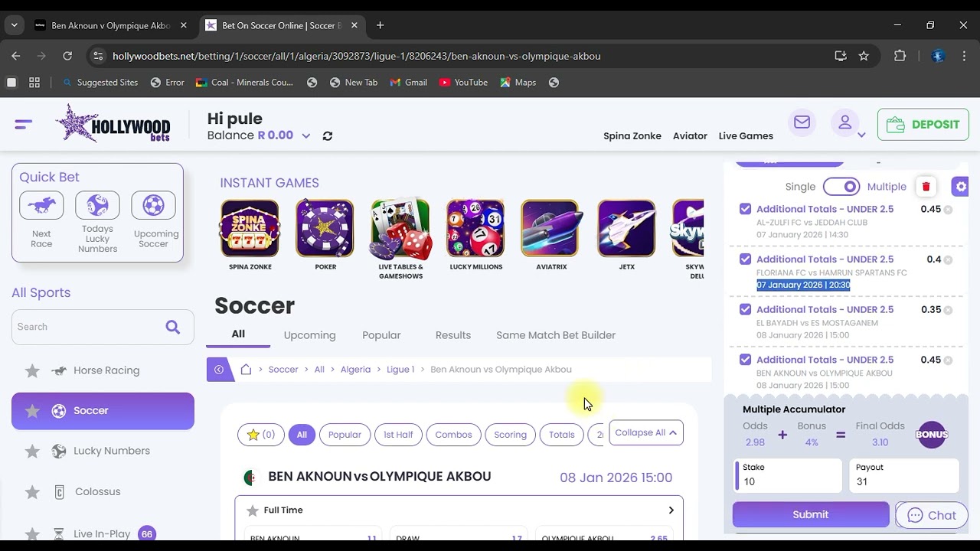Screen dimensions: 980x551
Task: Open the Spina Zonke header link
Action: coord(632,136)
